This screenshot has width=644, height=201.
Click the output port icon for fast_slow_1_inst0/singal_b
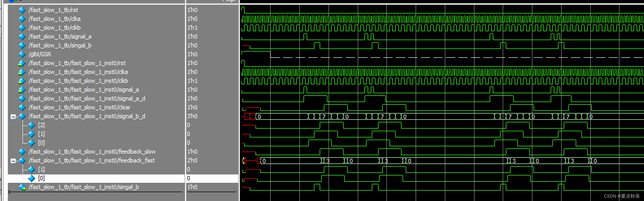point(22,187)
